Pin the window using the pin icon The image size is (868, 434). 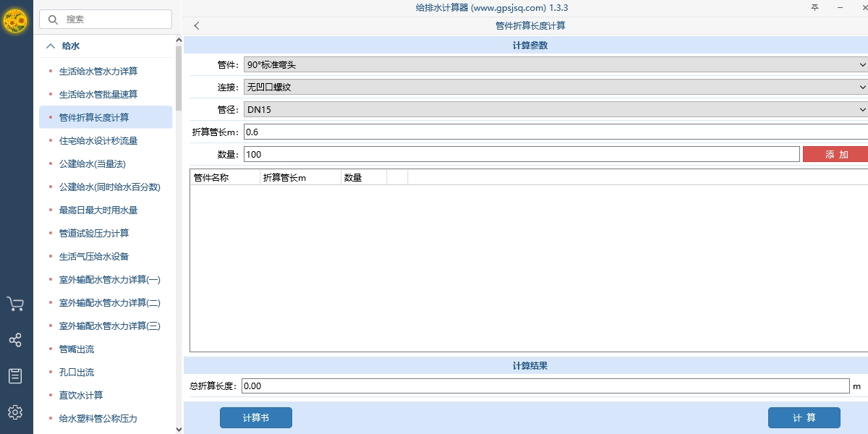point(814,7)
